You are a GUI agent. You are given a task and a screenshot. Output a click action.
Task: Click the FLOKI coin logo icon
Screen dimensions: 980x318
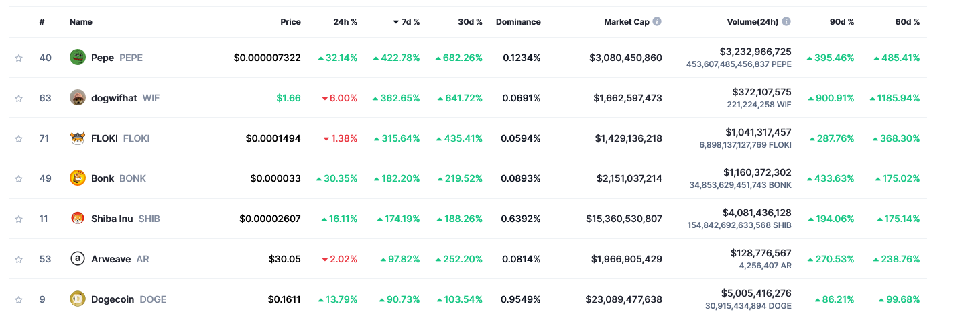click(78, 138)
